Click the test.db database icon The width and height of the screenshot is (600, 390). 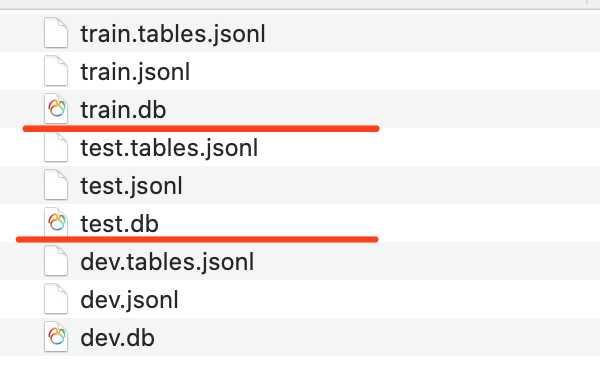[x=56, y=223]
